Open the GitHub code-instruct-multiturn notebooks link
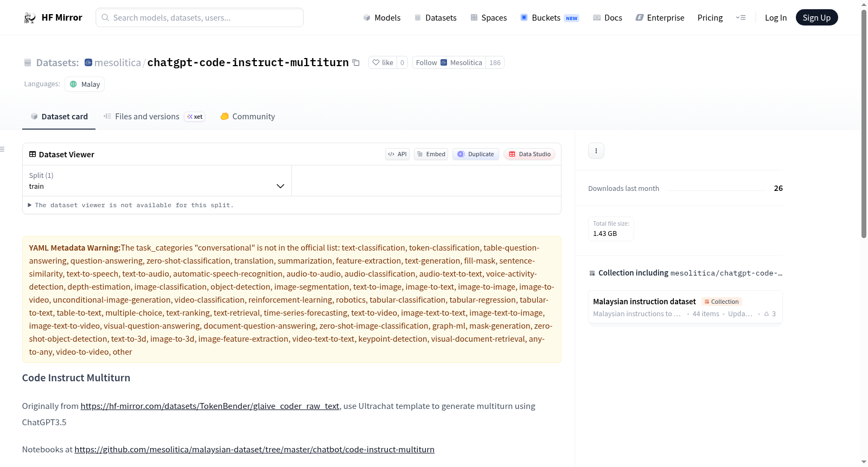 coord(254,449)
